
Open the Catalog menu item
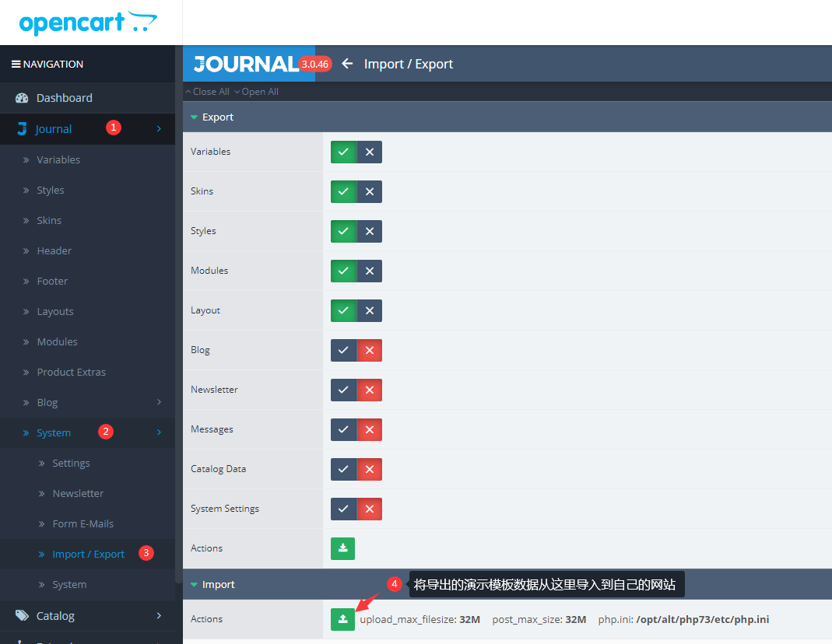87,615
